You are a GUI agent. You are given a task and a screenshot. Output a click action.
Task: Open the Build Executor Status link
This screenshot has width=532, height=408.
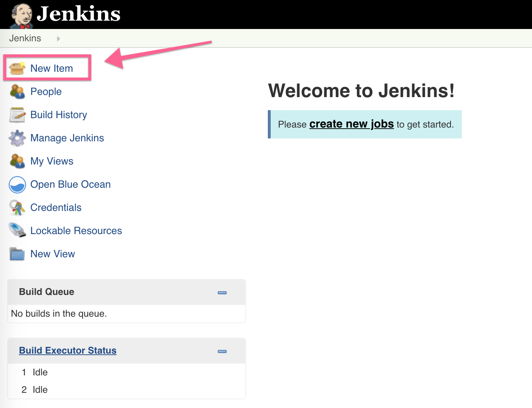[x=68, y=350]
